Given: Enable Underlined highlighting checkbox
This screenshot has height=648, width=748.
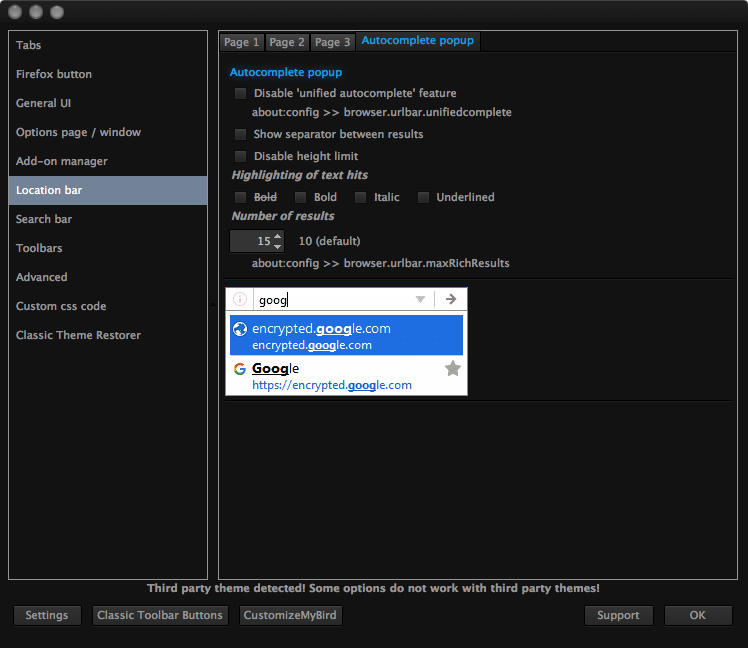Looking at the screenshot, I should [423, 197].
